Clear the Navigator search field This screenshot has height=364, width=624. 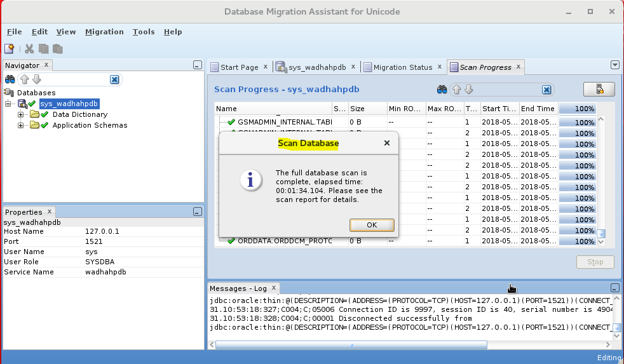(114, 79)
